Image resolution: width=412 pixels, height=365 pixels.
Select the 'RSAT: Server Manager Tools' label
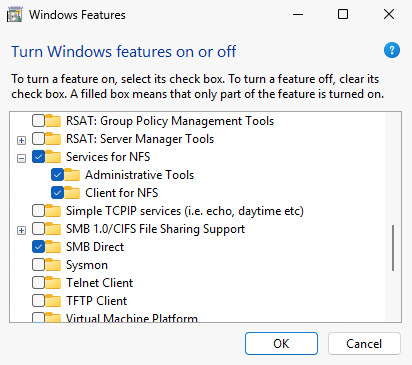140,139
